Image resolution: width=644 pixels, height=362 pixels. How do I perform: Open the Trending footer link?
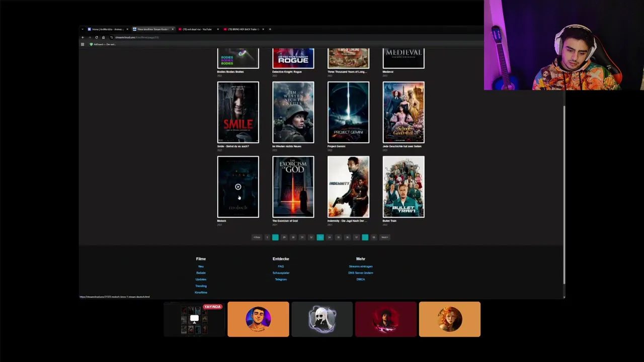tap(201, 286)
